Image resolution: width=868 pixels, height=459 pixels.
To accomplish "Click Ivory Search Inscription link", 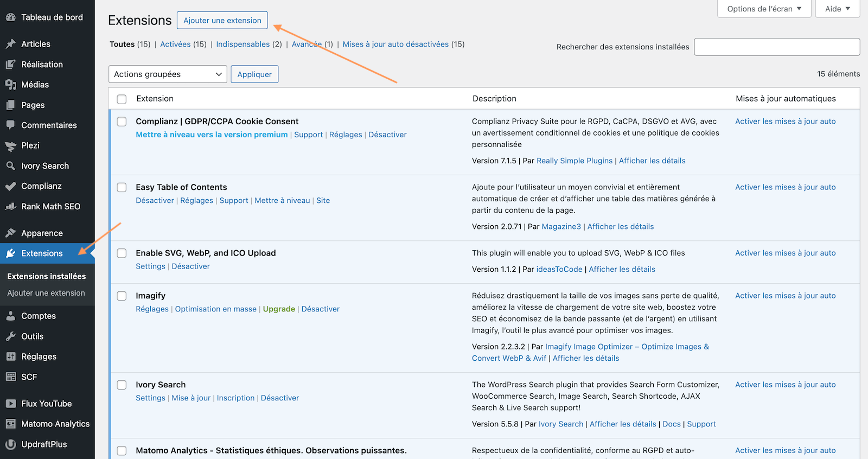I will click(235, 398).
